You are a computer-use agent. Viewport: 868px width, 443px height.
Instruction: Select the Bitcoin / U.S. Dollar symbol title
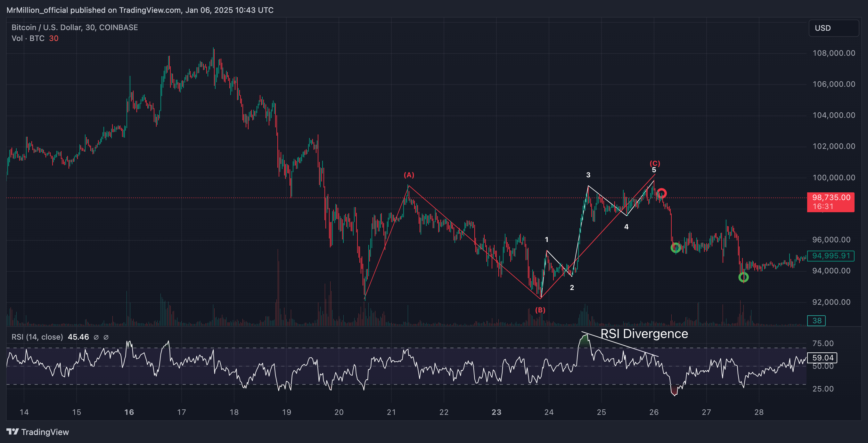[74, 27]
